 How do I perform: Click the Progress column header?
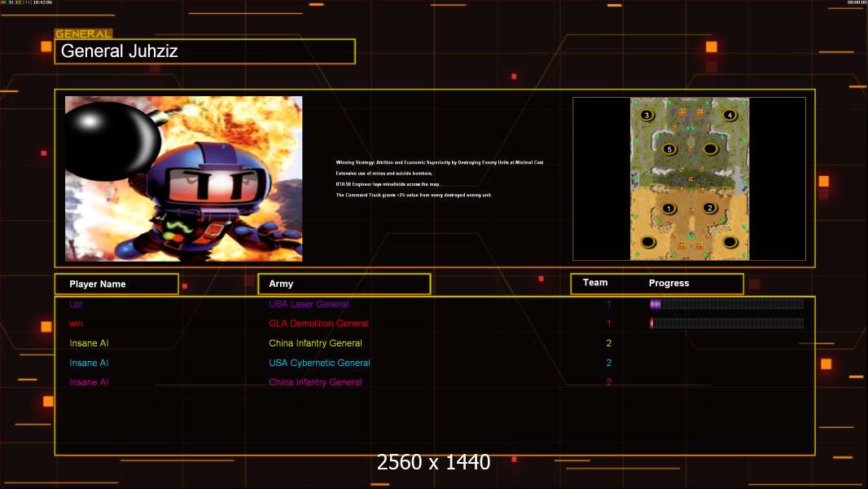pos(669,283)
